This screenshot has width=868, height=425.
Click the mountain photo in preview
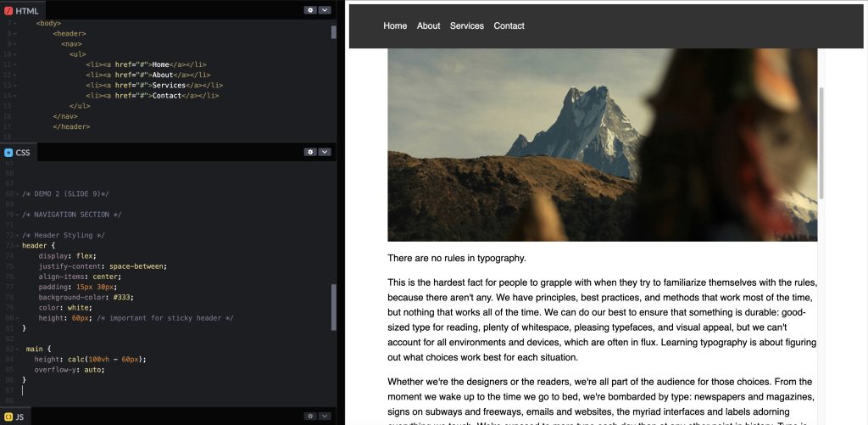[603, 144]
